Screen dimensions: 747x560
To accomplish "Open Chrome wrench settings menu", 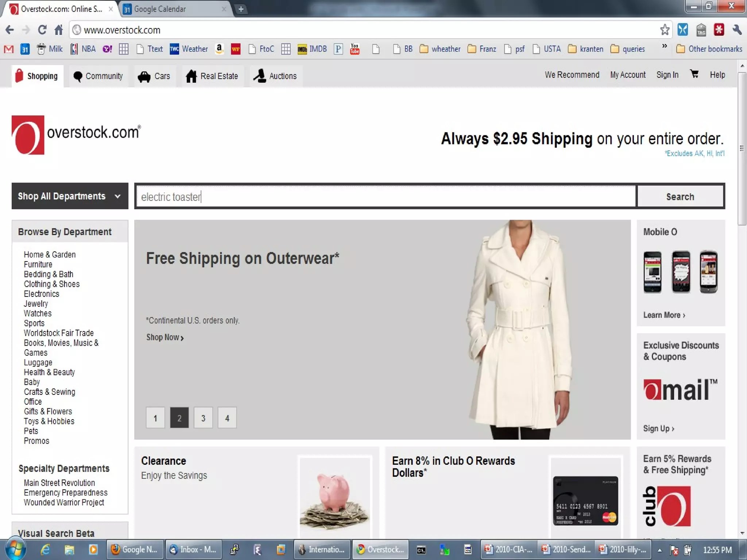I will tap(737, 30).
